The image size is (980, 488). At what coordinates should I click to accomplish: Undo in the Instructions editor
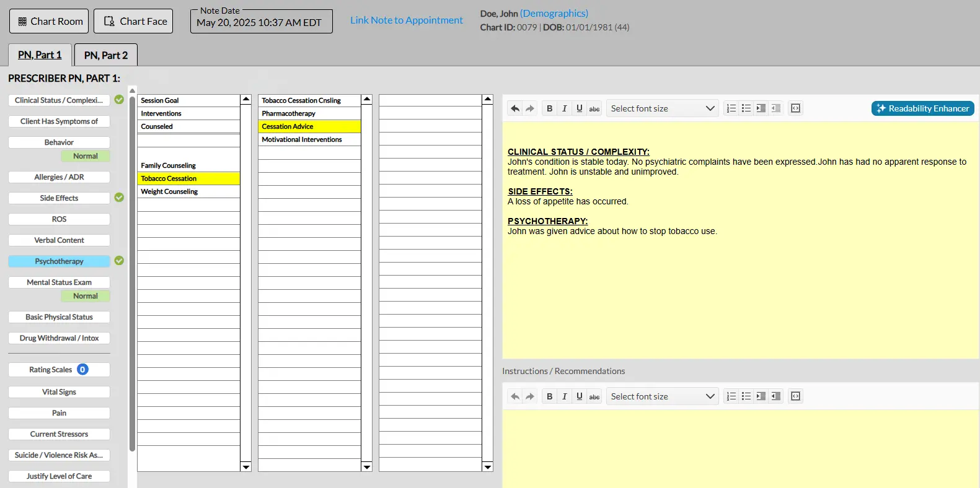[515, 396]
